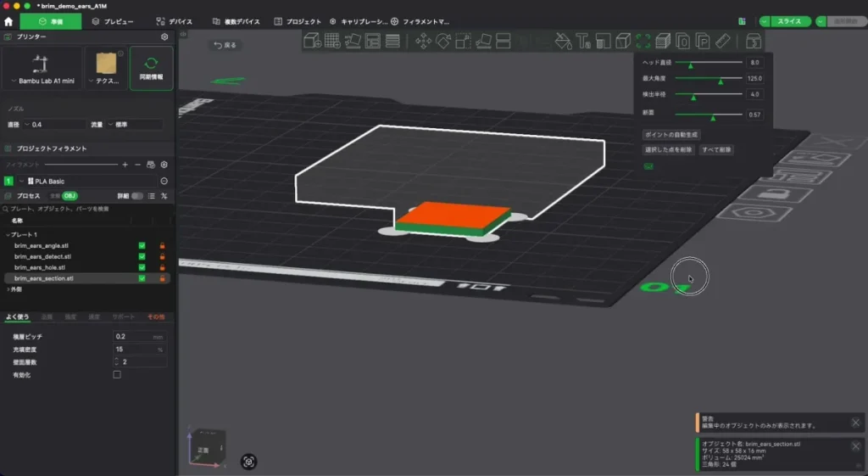Select the Move tool
Image resolution: width=868 pixels, height=476 pixels.
(x=424, y=41)
